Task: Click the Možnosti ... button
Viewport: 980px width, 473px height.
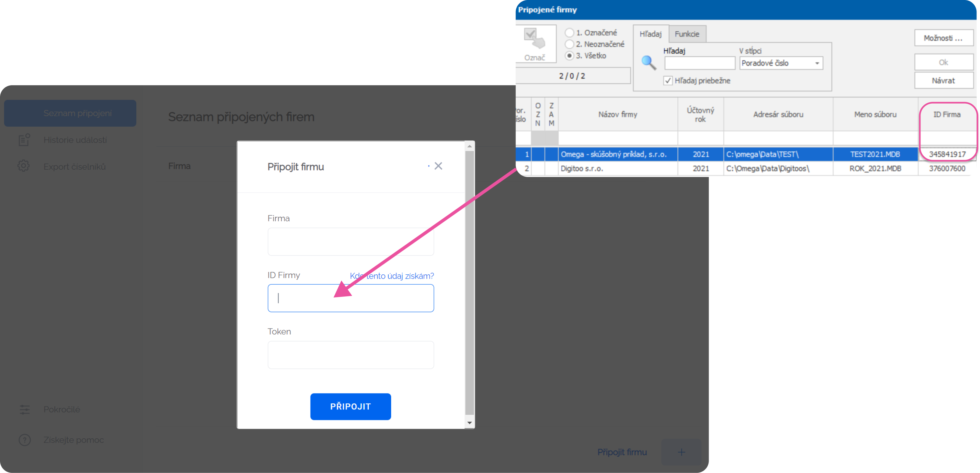Action: 943,38
